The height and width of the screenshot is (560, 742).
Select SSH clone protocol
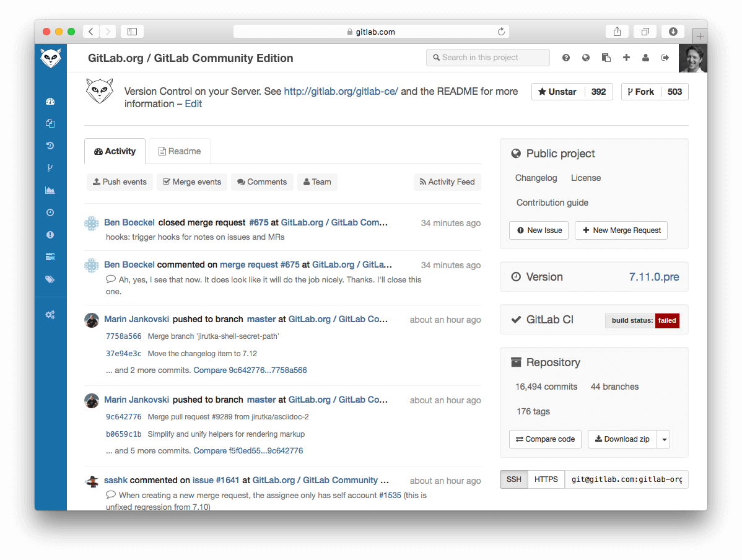tap(513, 479)
